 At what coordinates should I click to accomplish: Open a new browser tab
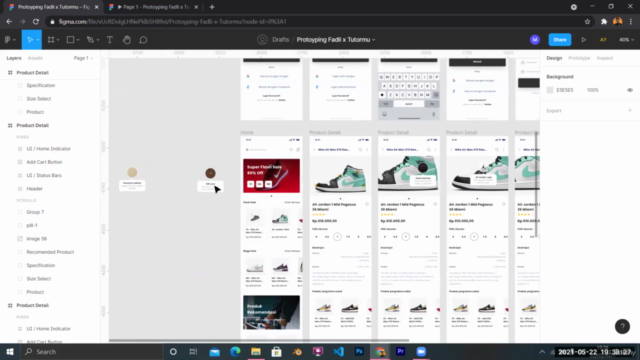pyautogui.click(x=212, y=7)
